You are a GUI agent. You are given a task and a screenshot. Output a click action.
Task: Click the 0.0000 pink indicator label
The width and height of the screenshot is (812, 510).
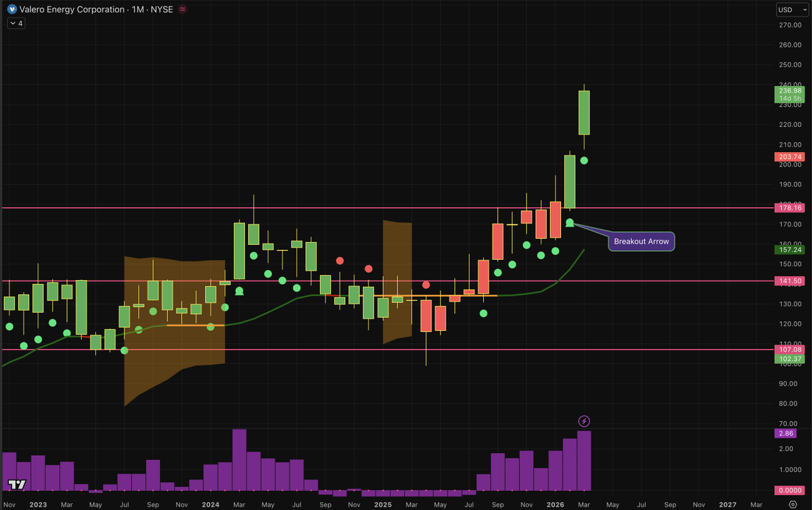tap(789, 490)
